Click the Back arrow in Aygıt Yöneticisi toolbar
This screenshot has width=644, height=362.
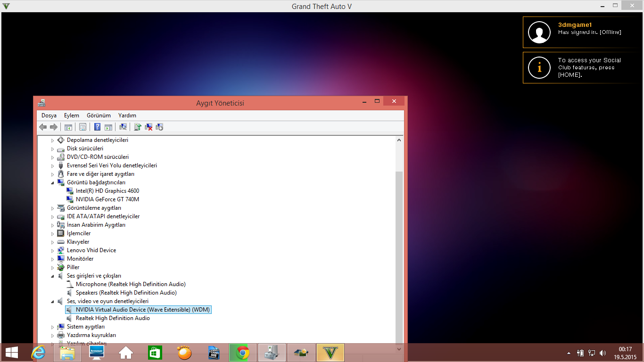coord(43,127)
